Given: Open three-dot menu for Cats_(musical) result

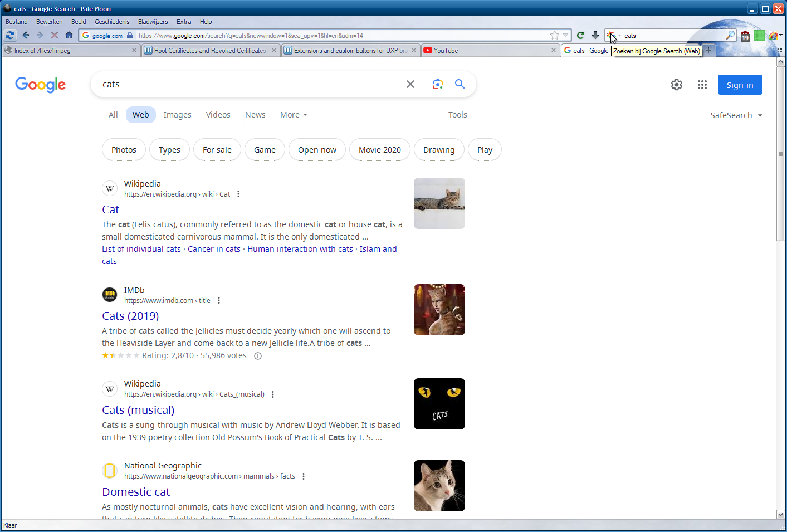Looking at the screenshot, I should 273,394.
